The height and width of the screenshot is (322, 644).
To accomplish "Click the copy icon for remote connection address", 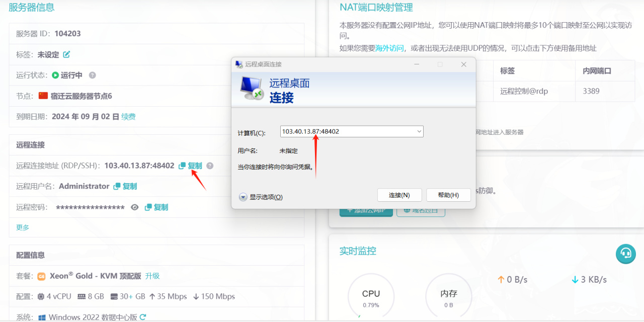I will point(182,166).
